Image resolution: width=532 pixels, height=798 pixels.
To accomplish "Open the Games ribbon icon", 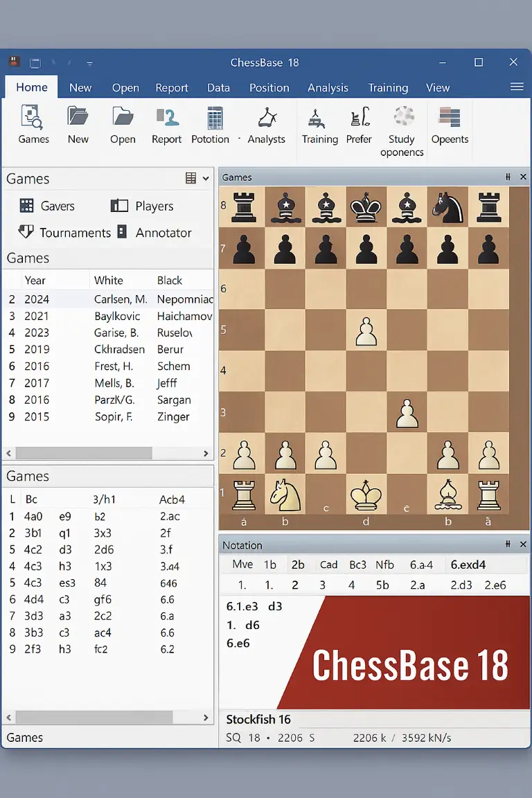I will (x=33, y=125).
